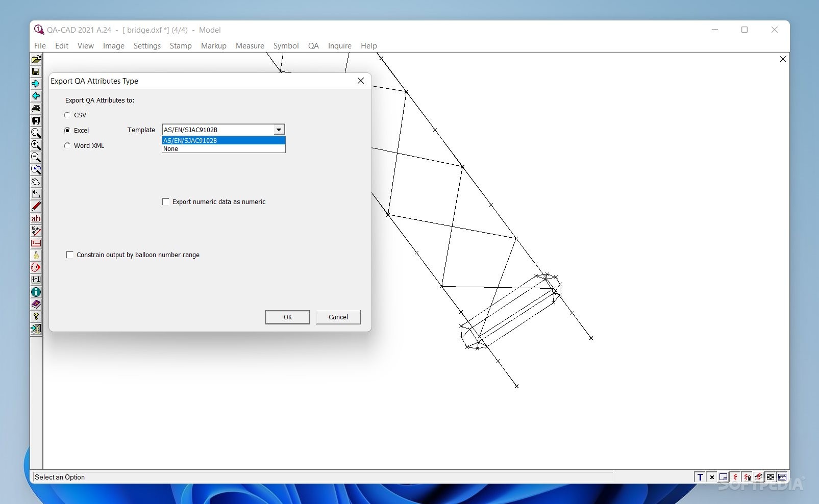819x504 pixels.
Task: Open the Help menu
Action: pos(369,46)
